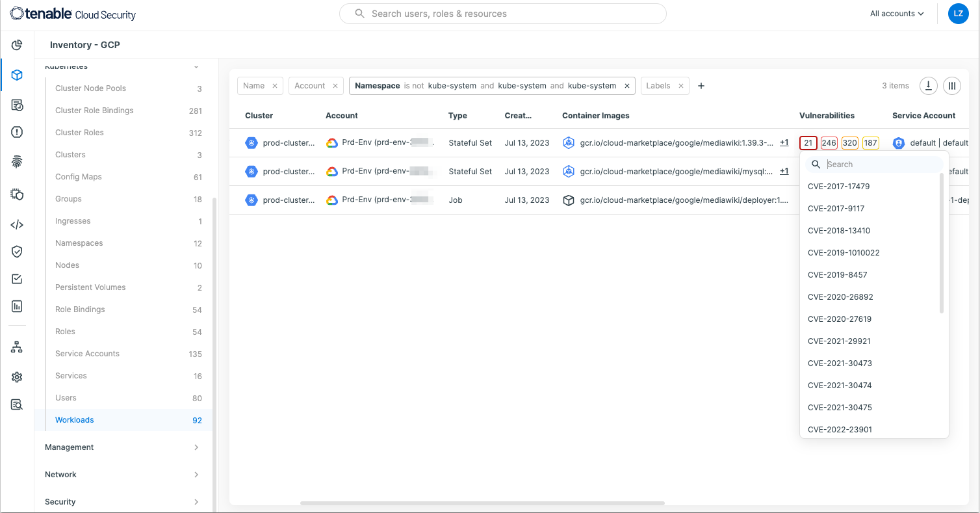The width and height of the screenshot is (980, 513).
Task: Open the All accounts dropdown
Action: click(897, 14)
